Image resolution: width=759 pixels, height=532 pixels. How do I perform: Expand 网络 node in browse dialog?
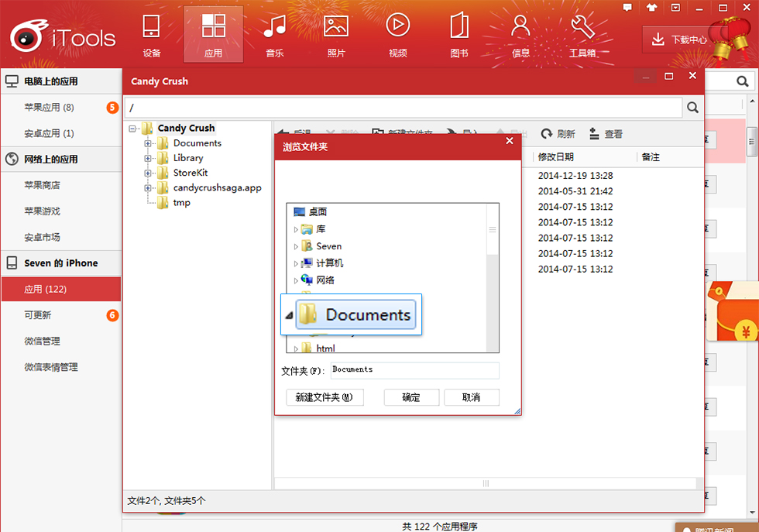pyautogui.click(x=296, y=281)
